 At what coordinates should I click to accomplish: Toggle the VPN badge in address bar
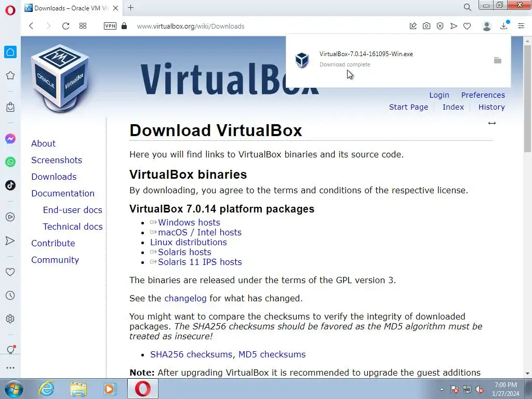[110, 26]
